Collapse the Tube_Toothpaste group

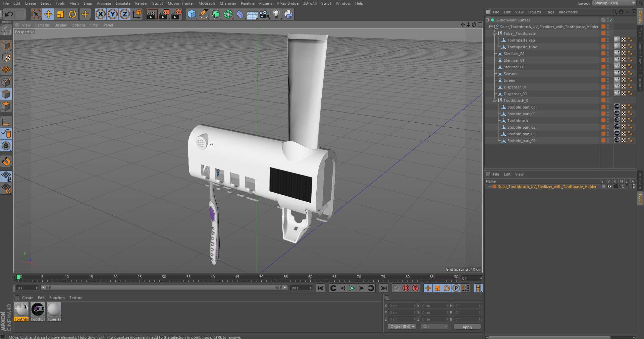[x=494, y=33]
